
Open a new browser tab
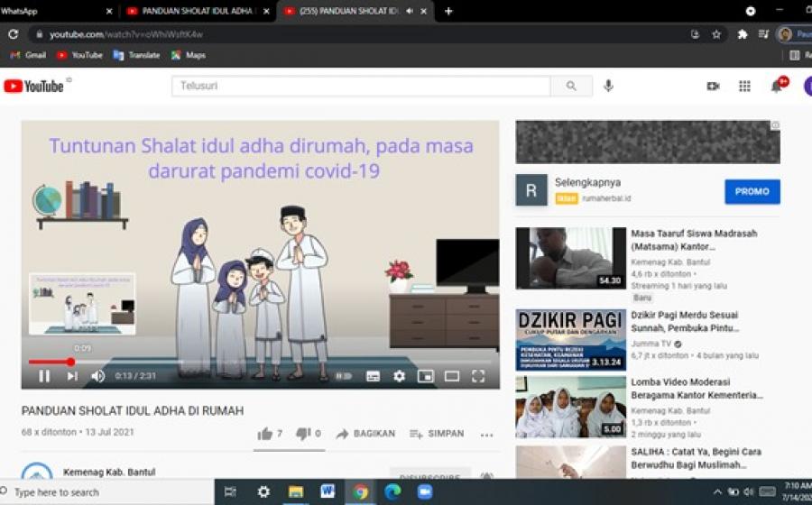[x=448, y=11]
